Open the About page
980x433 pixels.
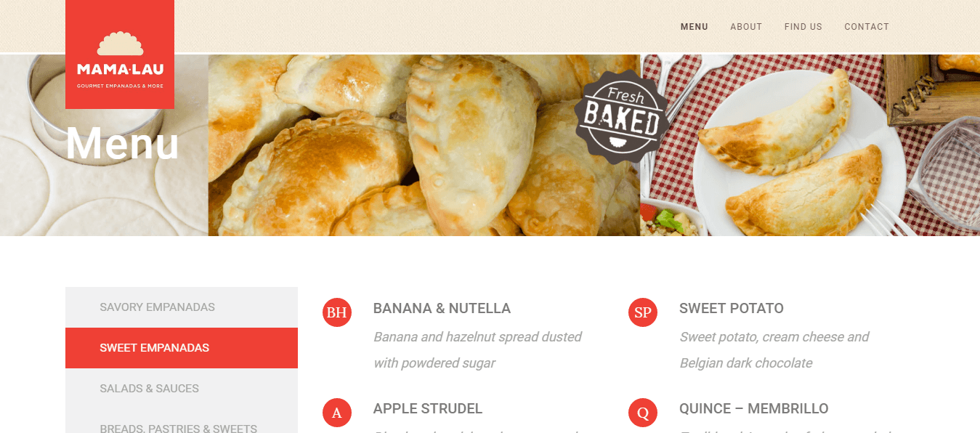coord(746,27)
